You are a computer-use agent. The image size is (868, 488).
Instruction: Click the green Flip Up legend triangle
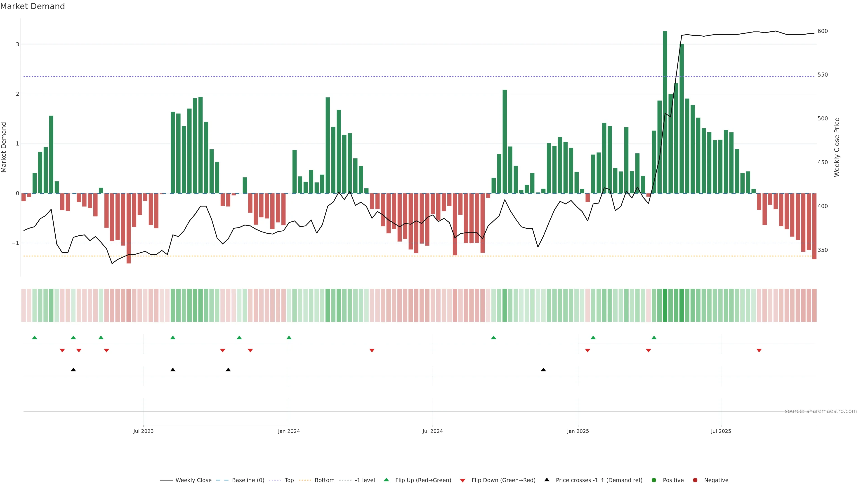tap(386, 480)
